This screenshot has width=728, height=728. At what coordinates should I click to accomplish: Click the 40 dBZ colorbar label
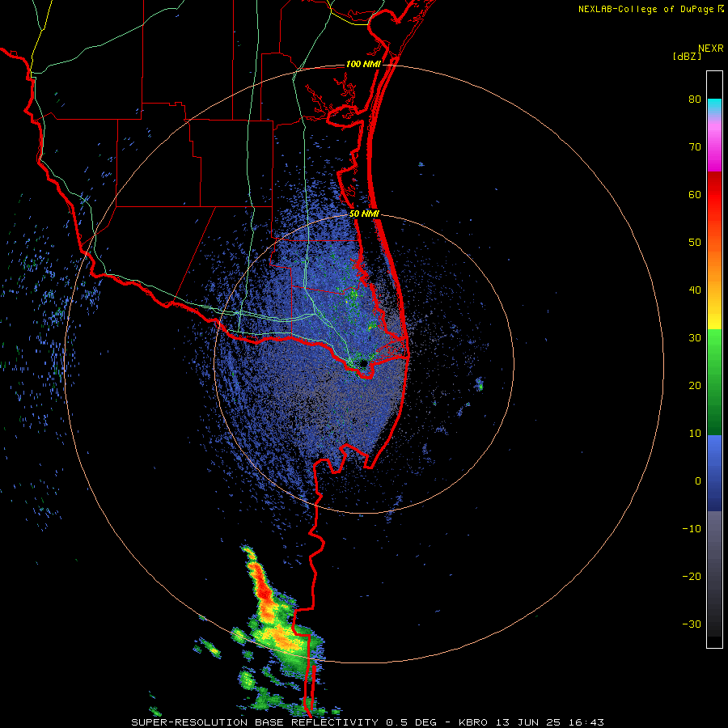click(695, 290)
